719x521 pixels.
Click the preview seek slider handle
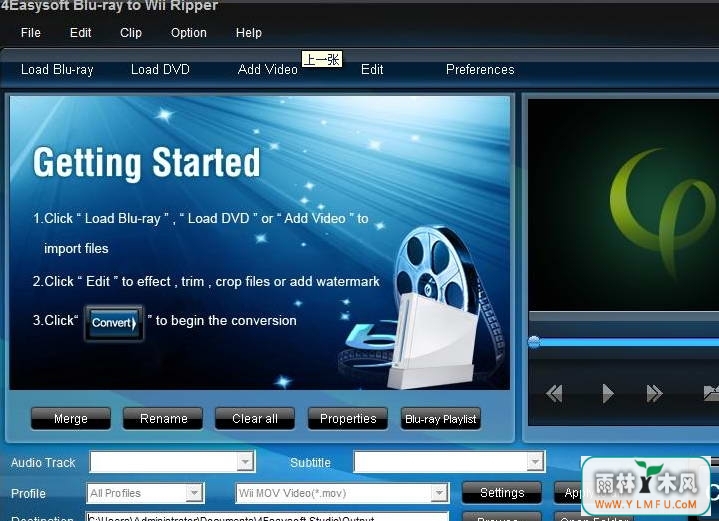click(x=534, y=342)
